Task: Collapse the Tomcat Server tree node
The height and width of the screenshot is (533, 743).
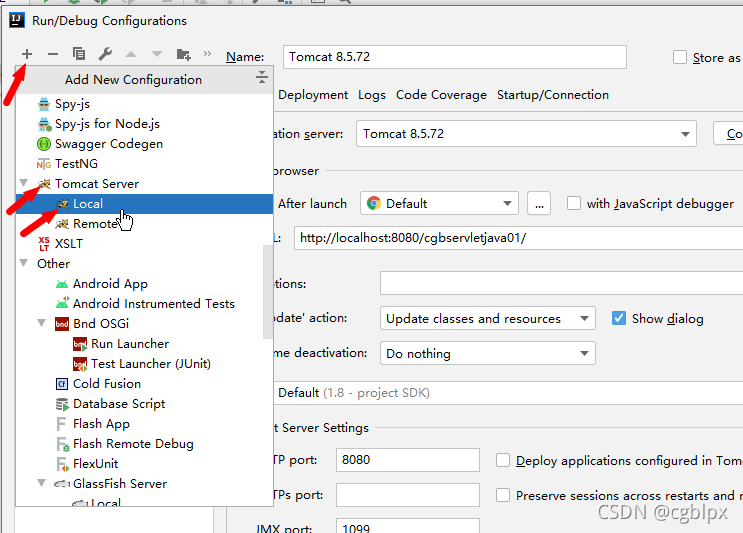Action: [x=24, y=183]
